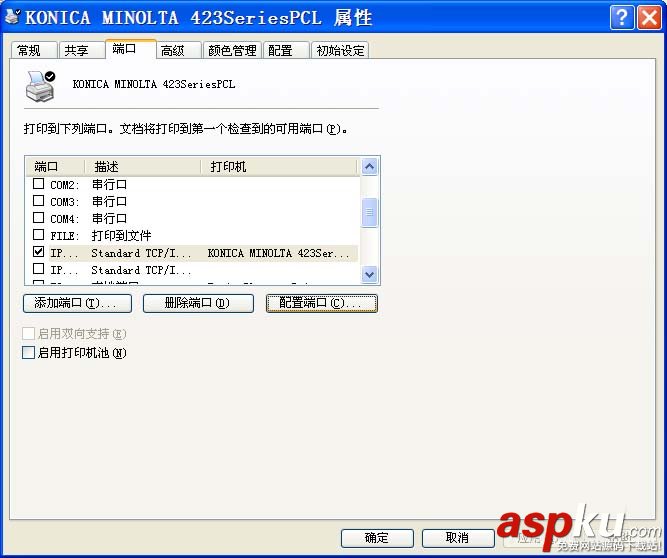Open 配置端口(C)... settings

coord(322,304)
